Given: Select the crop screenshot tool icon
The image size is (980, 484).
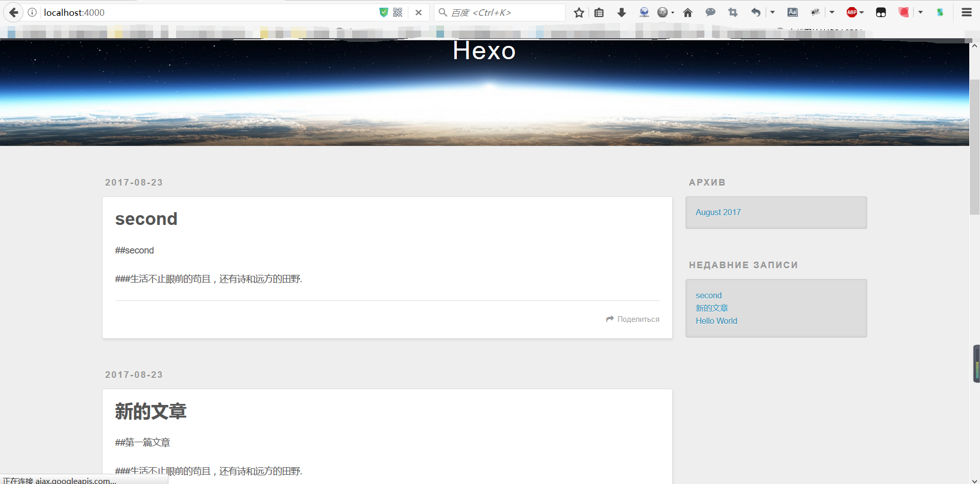Looking at the screenshot, I should [x=733, y=12].
